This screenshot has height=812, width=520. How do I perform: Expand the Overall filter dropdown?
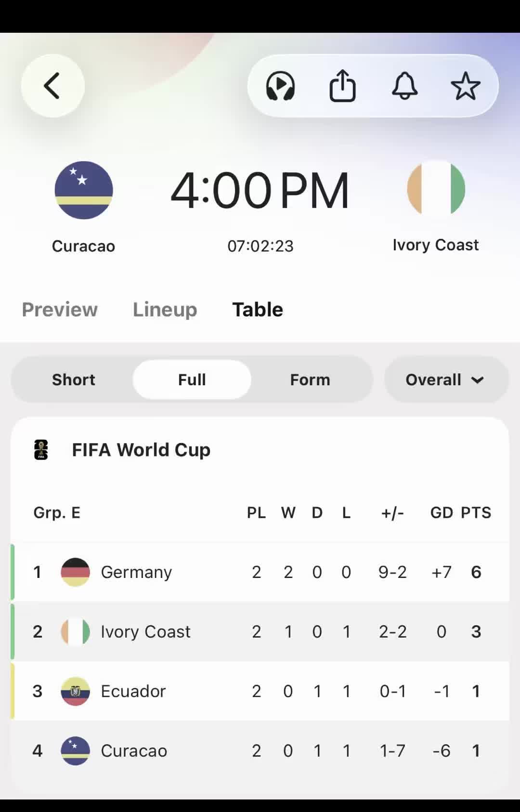tap(446, 380)
